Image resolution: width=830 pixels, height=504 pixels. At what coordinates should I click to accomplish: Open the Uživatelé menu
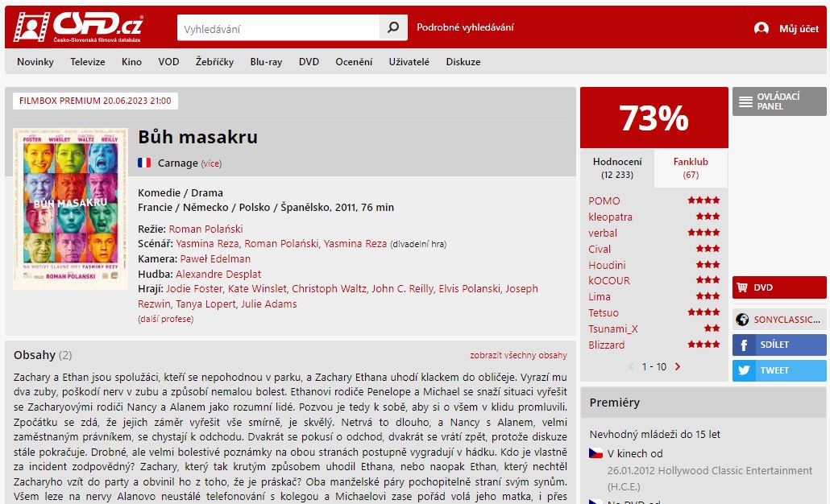(409, 62)
